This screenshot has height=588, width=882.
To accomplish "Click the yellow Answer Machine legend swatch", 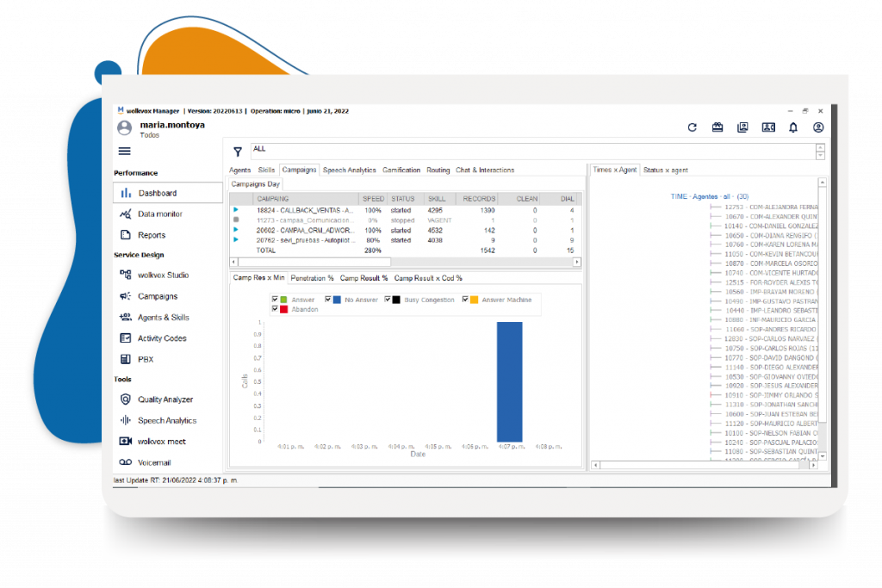I will (x=475, y=300).
